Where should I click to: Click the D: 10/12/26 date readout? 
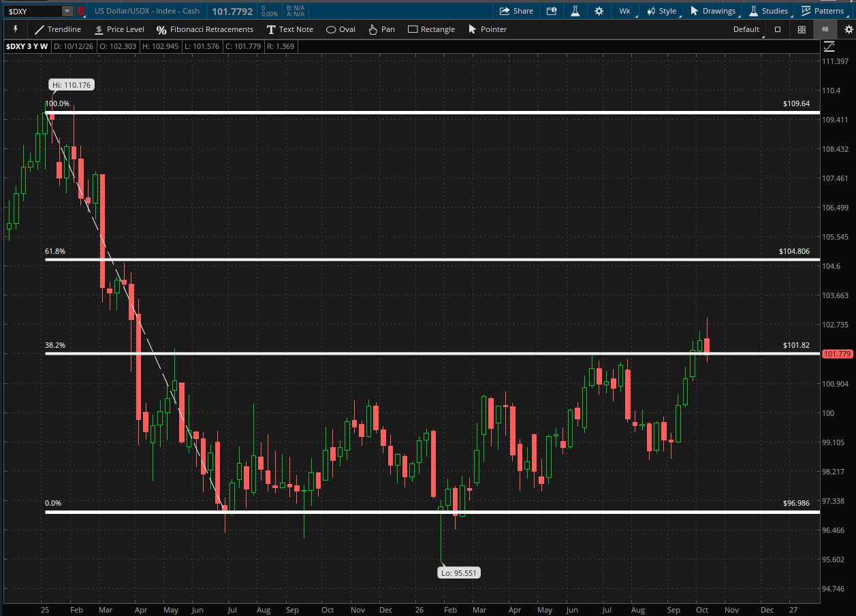pos(75,46)
